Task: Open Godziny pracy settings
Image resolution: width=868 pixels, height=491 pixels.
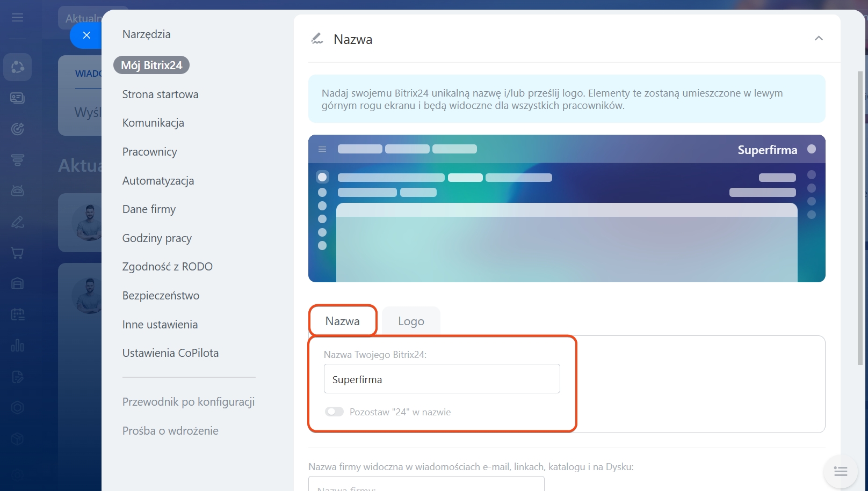Action: coord(157,238)
